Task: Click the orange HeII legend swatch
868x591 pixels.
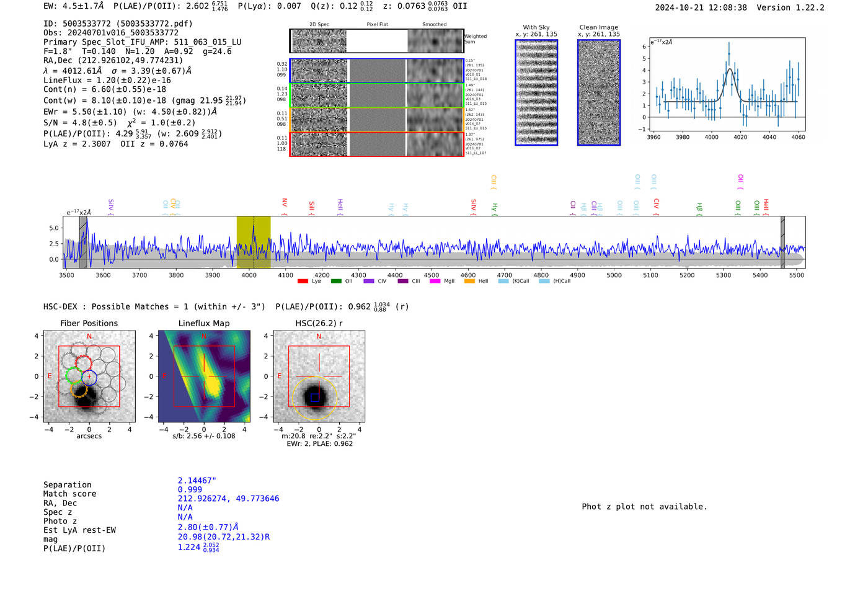Action: (x=469, y=282)
